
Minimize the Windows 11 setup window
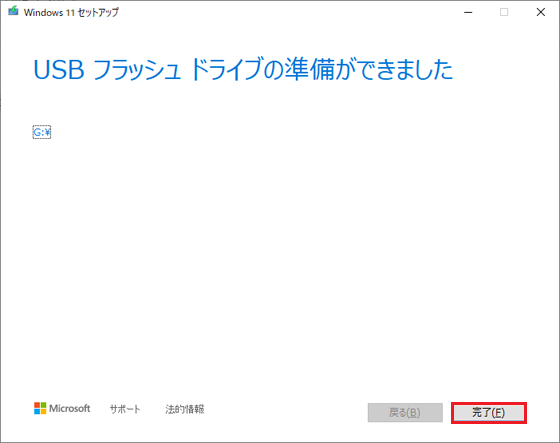468,12
